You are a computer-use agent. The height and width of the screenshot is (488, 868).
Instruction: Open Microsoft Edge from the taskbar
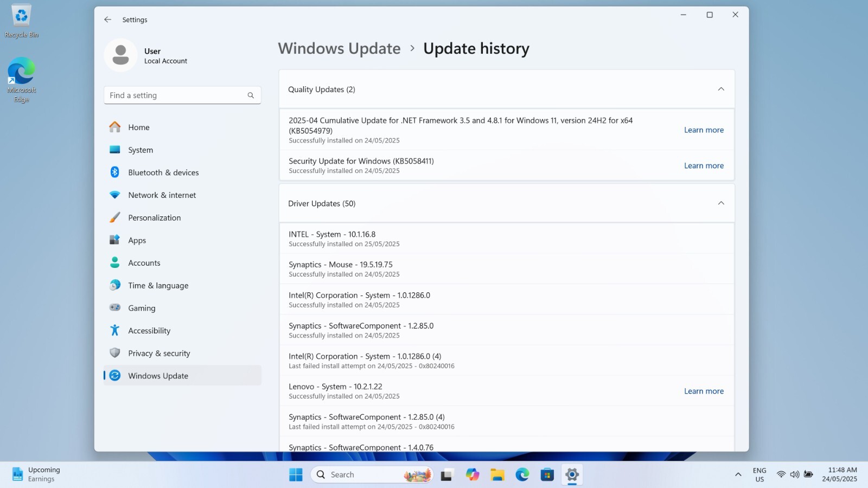click(522, 475)
